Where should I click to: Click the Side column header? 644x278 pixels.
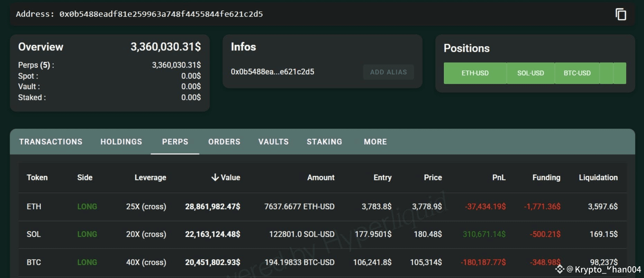click(x=85, y=177)
